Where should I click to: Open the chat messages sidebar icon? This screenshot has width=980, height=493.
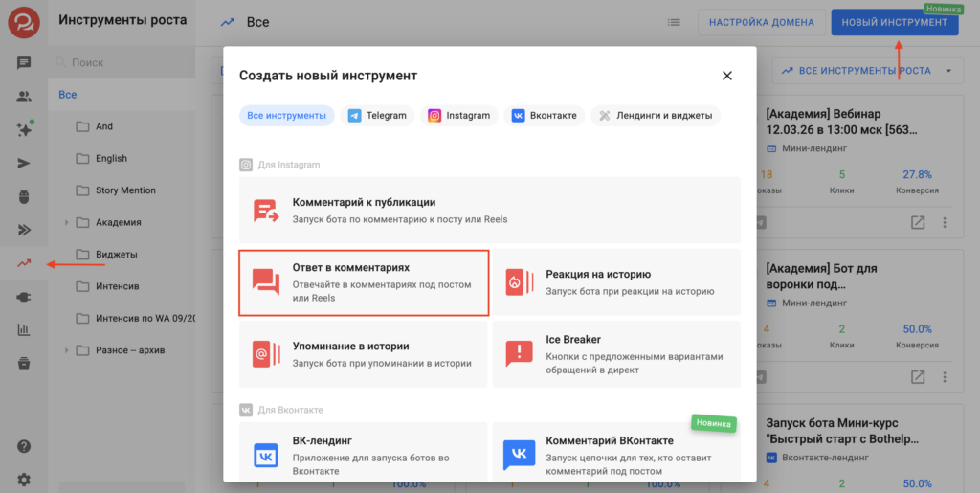(x=24, y=63)
